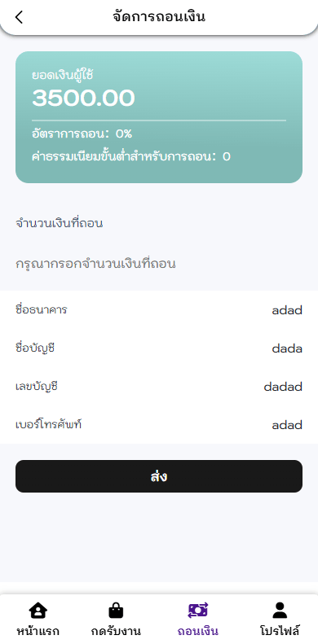This screenshot has width=318, height=644.
Task: Click the อัตราการถอน 0% line
Action: (x=82, y=134)
